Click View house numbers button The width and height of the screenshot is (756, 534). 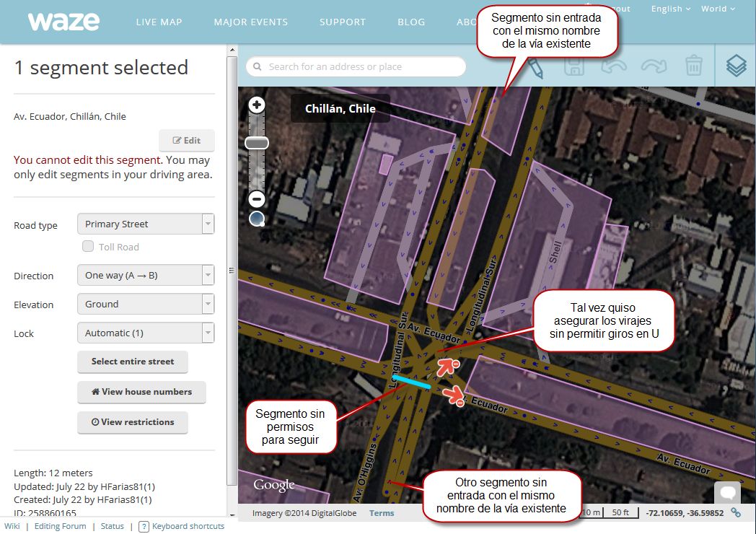(x=141, y=392)
